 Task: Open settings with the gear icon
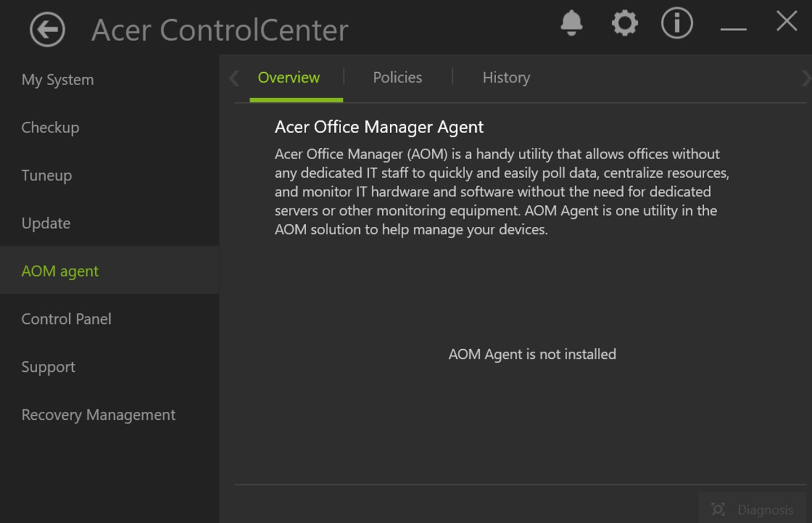pos(625,24)
